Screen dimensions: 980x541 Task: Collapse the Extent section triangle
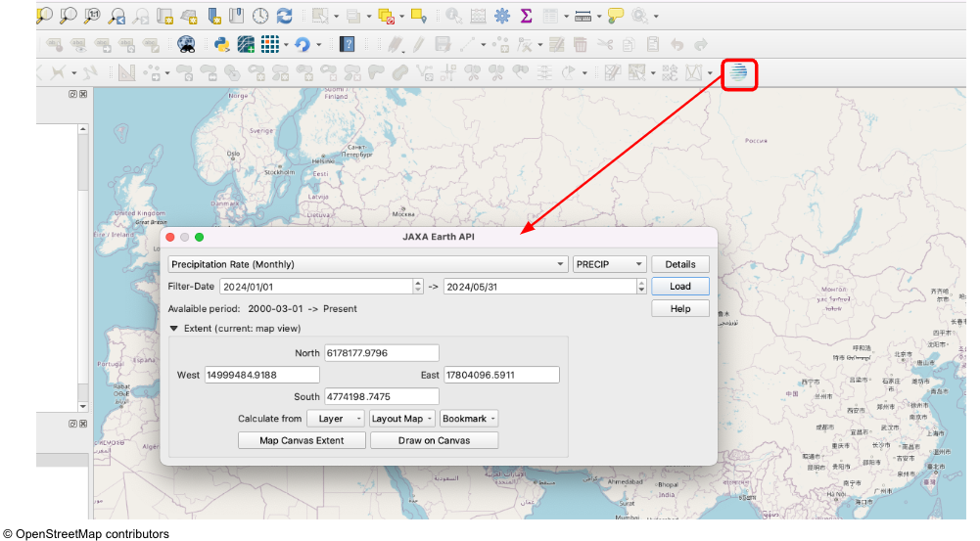(174, 329)
